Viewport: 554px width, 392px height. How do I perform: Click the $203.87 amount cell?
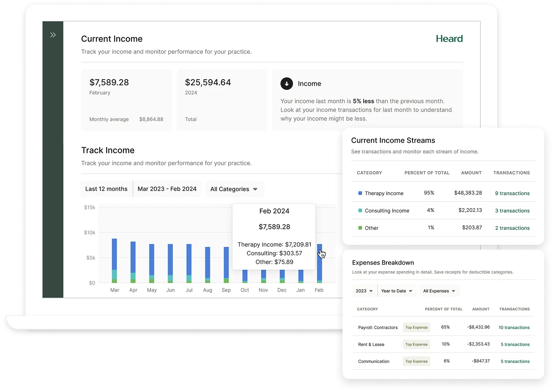tap(472, 228)
